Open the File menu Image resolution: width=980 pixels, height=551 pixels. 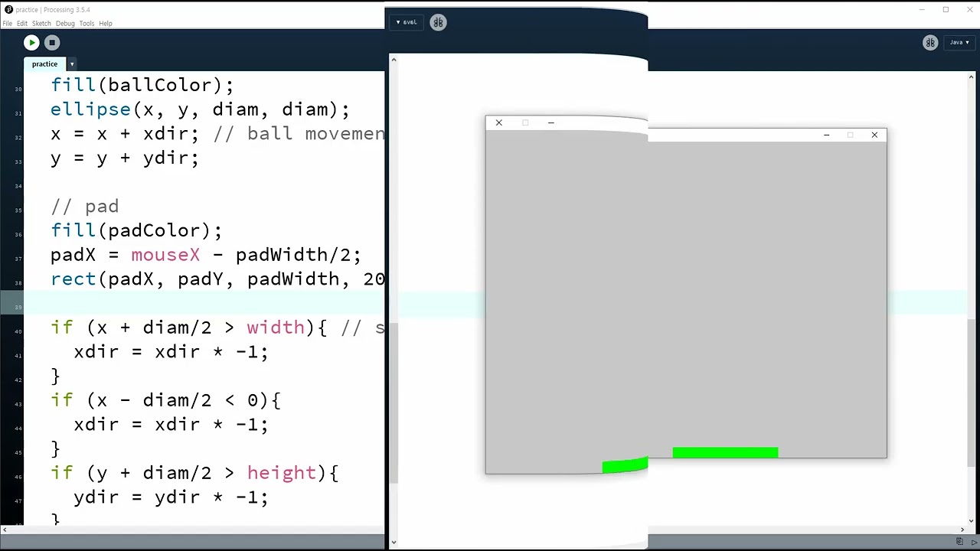click(x=7, y=24)
